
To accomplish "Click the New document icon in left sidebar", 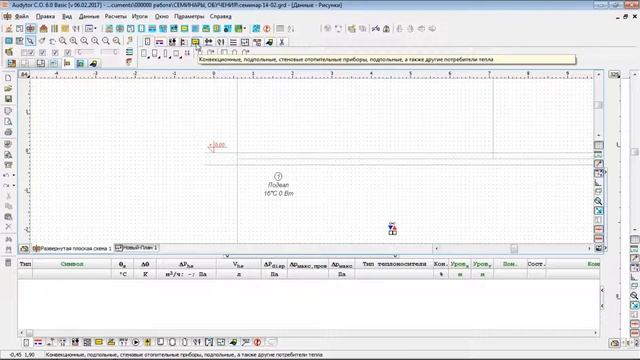I will click(8, 78).
